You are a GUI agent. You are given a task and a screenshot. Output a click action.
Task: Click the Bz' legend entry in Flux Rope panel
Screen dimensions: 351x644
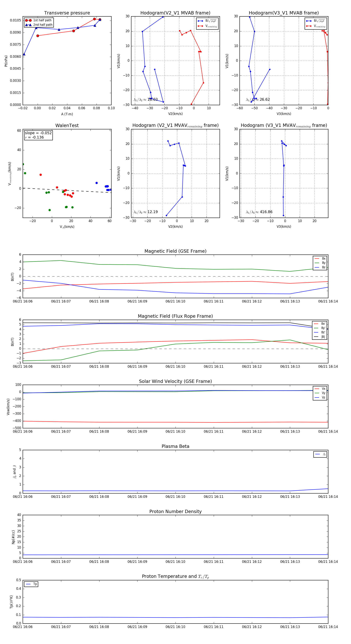tap(320, 332)
